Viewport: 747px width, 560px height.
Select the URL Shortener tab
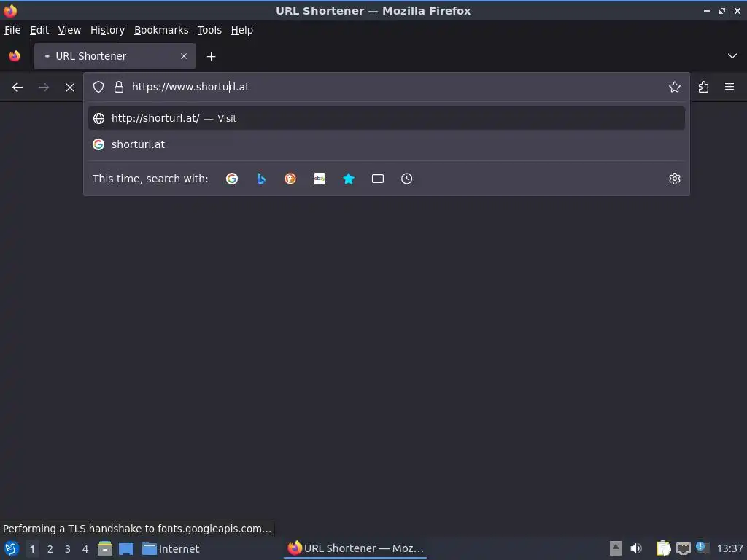click(x=115, y=56)
